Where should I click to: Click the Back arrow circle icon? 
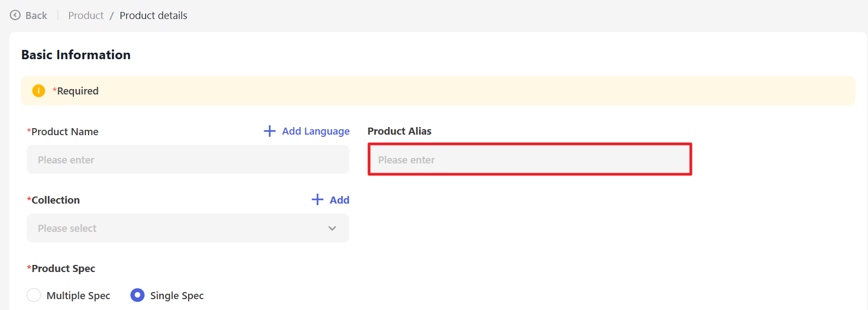point(15,15)
